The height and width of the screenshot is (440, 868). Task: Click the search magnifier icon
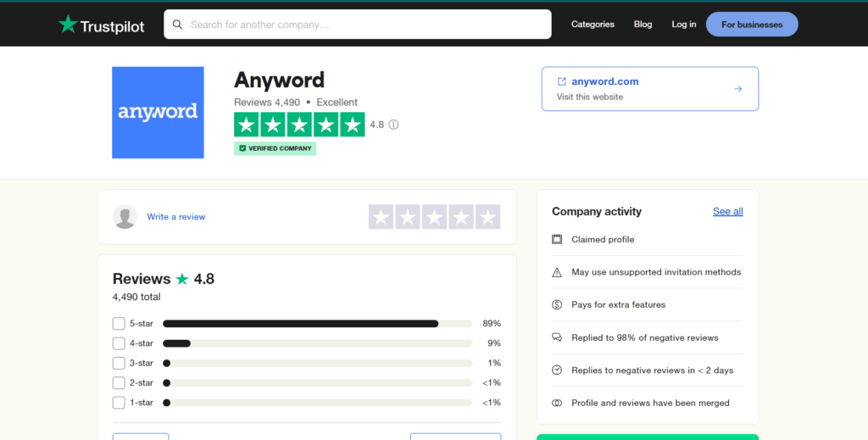click(x=177, y=25)
